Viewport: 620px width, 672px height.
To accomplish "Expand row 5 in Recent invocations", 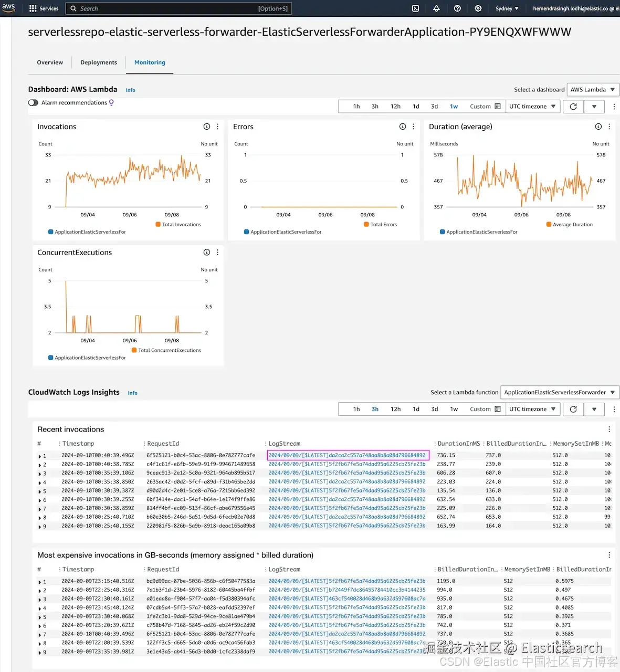I will pos(39,491).
